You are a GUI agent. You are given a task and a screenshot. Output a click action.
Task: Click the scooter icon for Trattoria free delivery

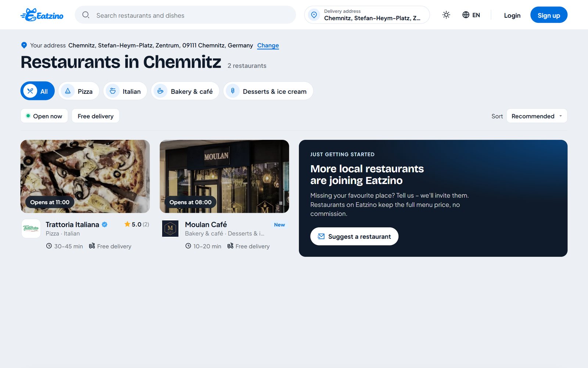92,246
